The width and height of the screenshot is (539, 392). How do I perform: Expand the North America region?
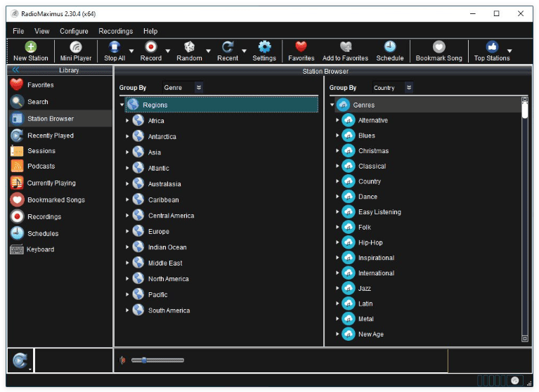(x=127, y=279)
